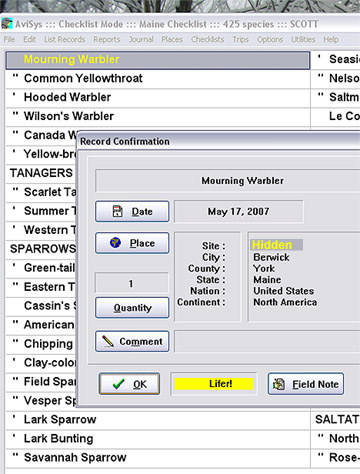Screen dimensions: 360x474
Task: Click United States nation value
Action: click(284, 291)
